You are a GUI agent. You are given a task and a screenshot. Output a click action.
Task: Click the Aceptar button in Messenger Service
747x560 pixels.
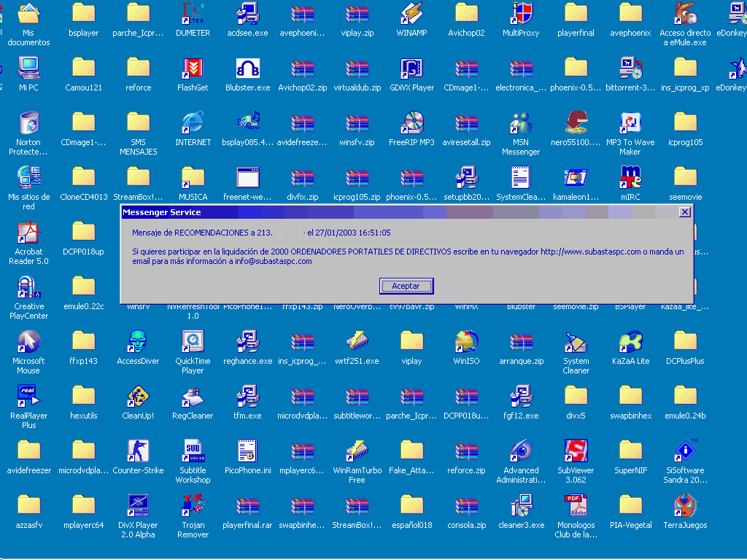(406, 286)
